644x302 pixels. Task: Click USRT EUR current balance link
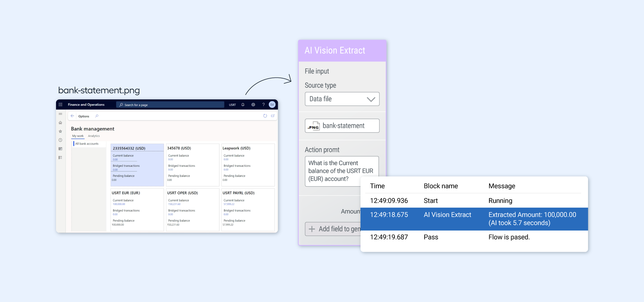[x=119, y=204]
